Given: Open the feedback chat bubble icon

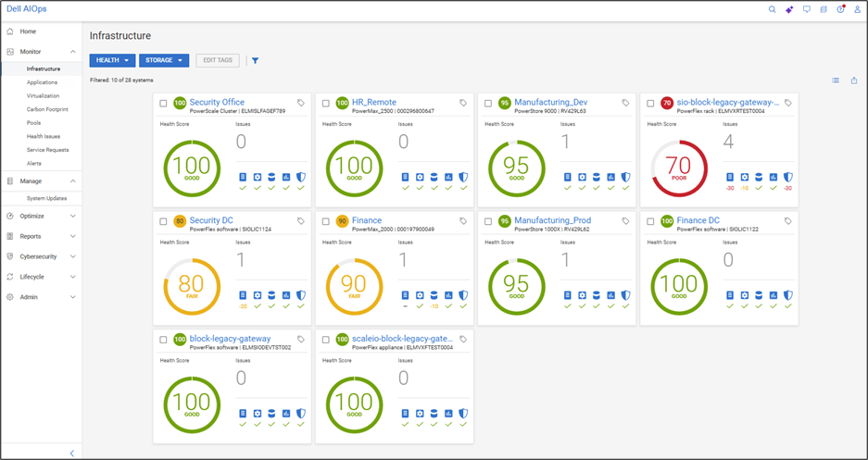Looking at the screenshot, I should tap(806, 9).
